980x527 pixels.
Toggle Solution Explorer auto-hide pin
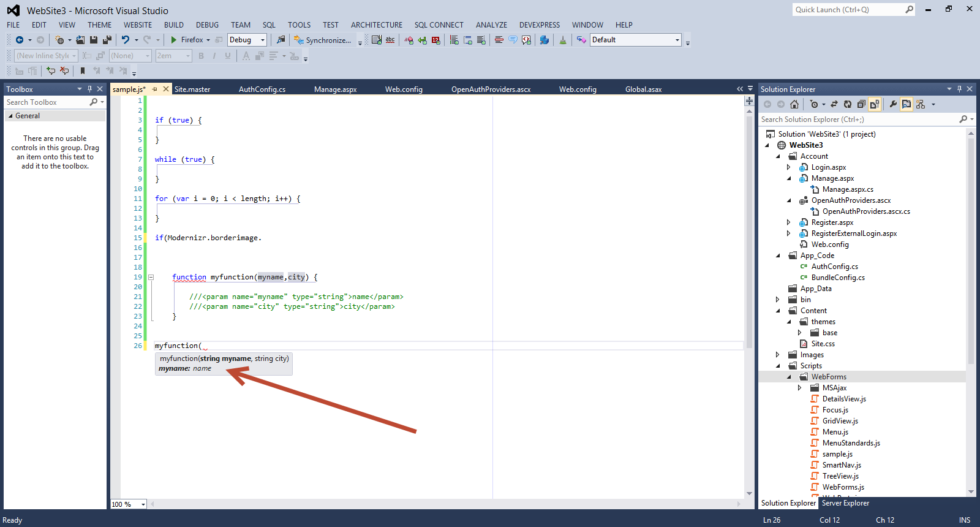point(959,89)
